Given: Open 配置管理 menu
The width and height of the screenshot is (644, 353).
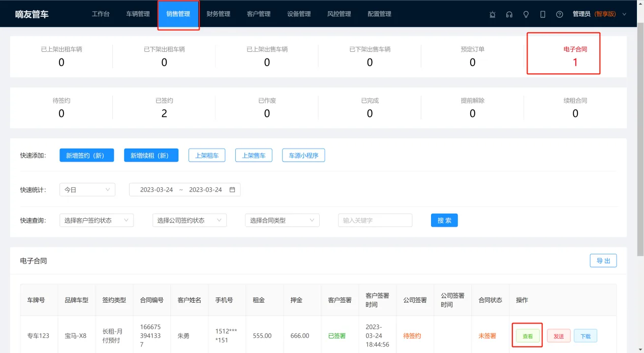Looking at the screenshot, I should 380,14.
